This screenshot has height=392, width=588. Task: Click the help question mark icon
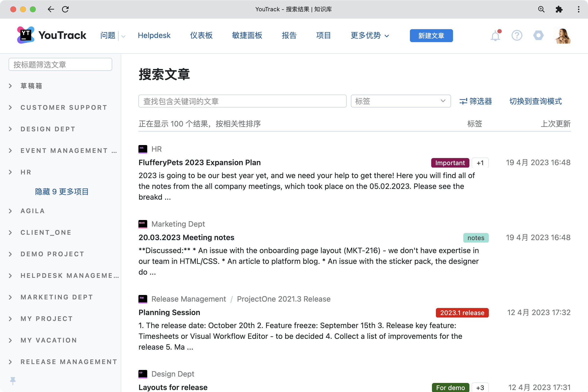pos(516,36)
